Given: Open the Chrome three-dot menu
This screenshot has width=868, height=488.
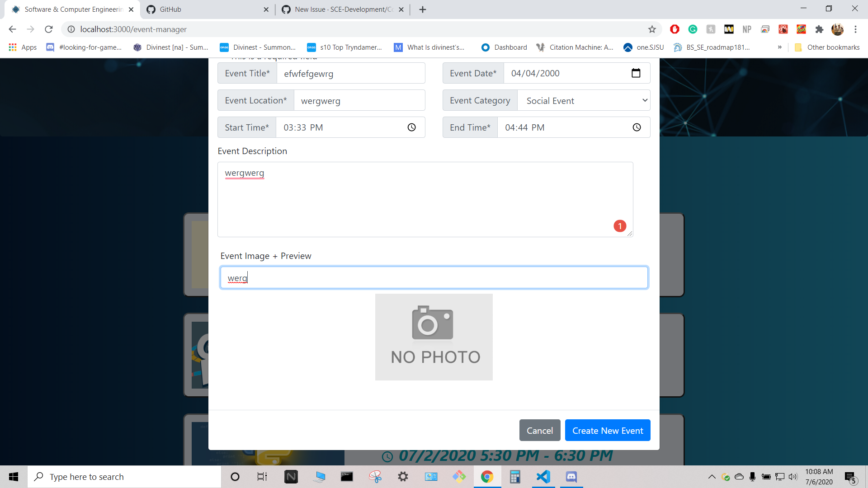Looking at the screenshot, I should coord(856,29).
